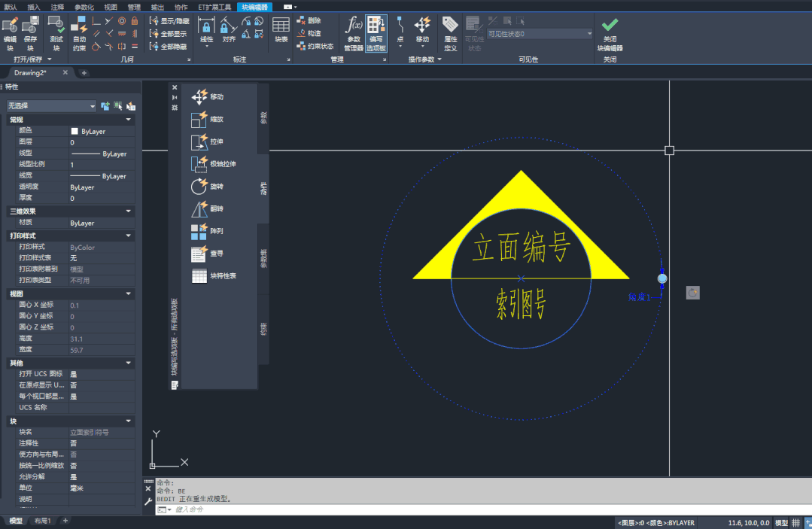Add a new drawing tab with plus
Image resolution: width=812 pixels, height=529 pixels.
[x=84, y=73]
